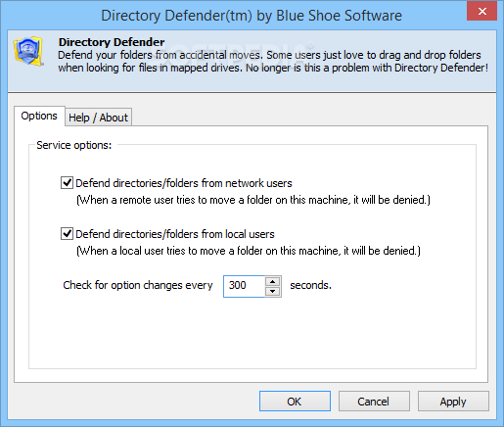504x427 pixels.
Task: Click the 300 seconds input field
Action: (x=244, y=286)
